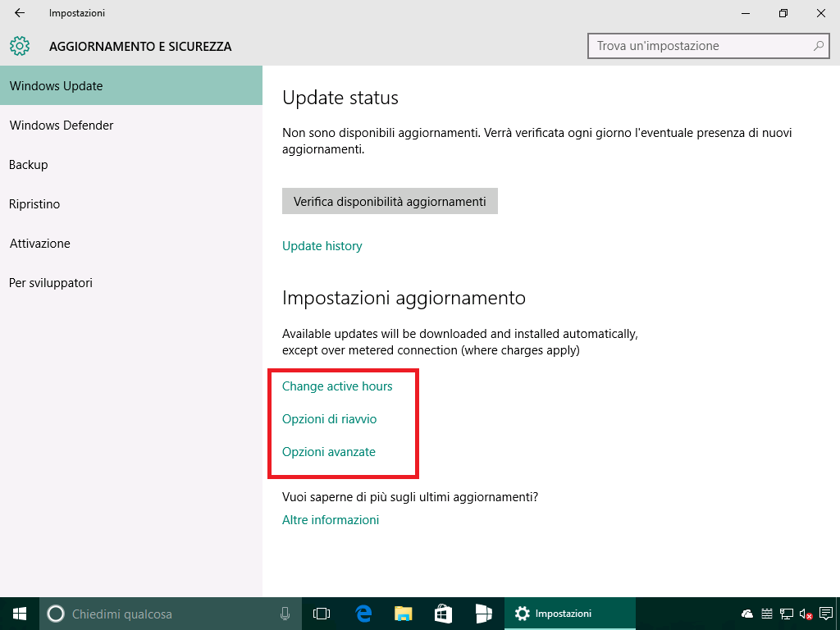Open the Attivazione section

[x=131, y=243]
